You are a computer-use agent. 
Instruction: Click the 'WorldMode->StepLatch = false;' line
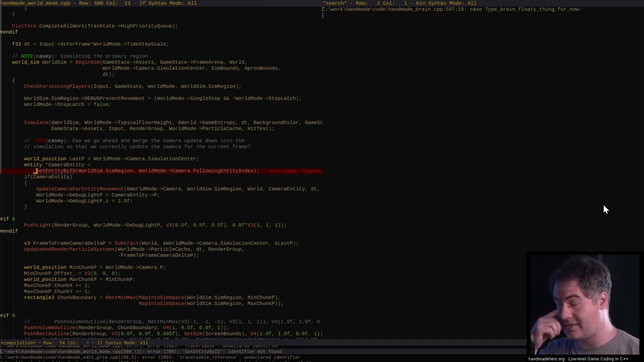click(x=67, y=104)
